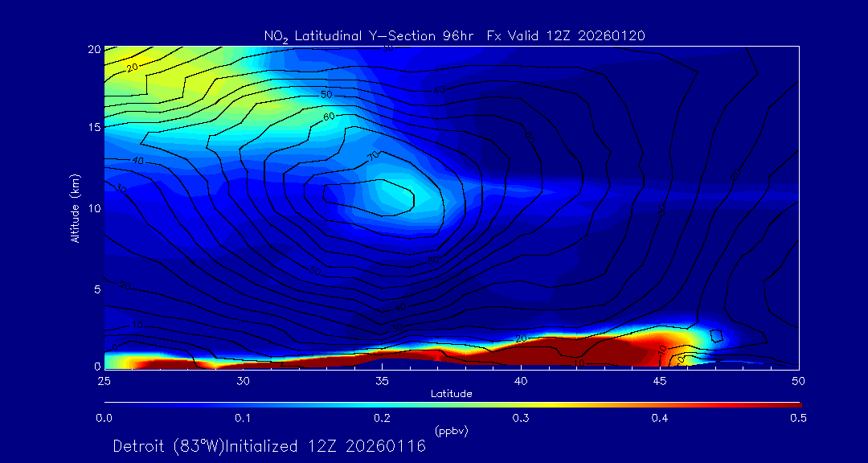Select the 0.1 colorbar value label

pos(243,418)
